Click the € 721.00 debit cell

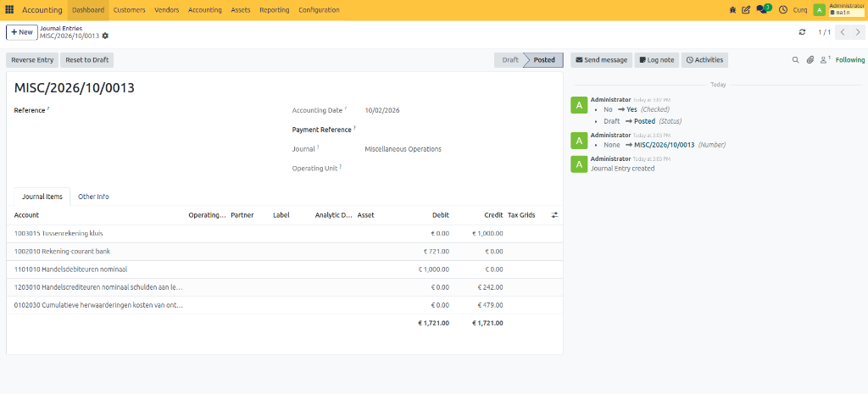[x=437, y=252]
